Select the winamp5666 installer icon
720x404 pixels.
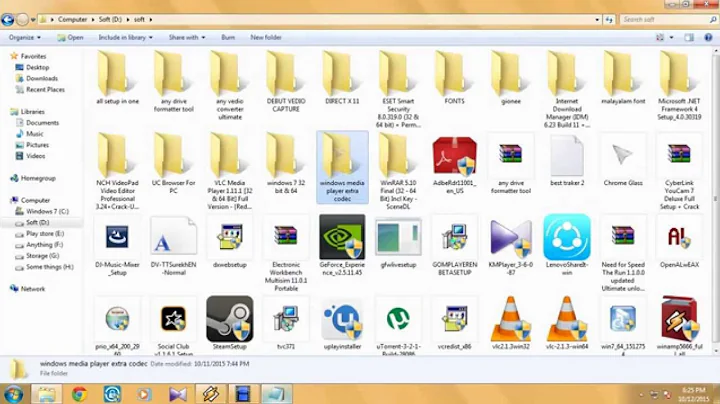(x=679, y=319)
